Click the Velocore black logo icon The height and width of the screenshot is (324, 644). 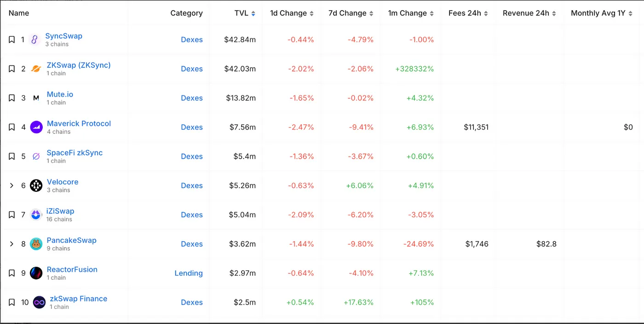coord(36,185)
